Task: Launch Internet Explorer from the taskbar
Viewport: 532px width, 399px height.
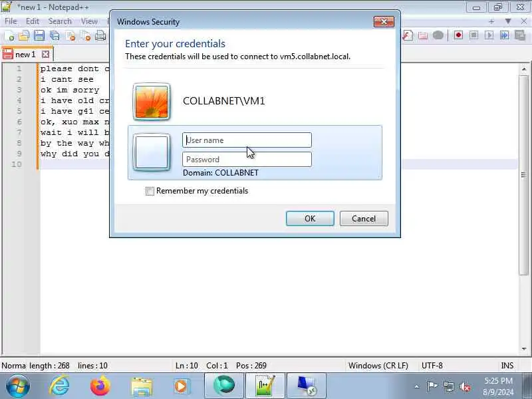Action: (x=59, y=386)
